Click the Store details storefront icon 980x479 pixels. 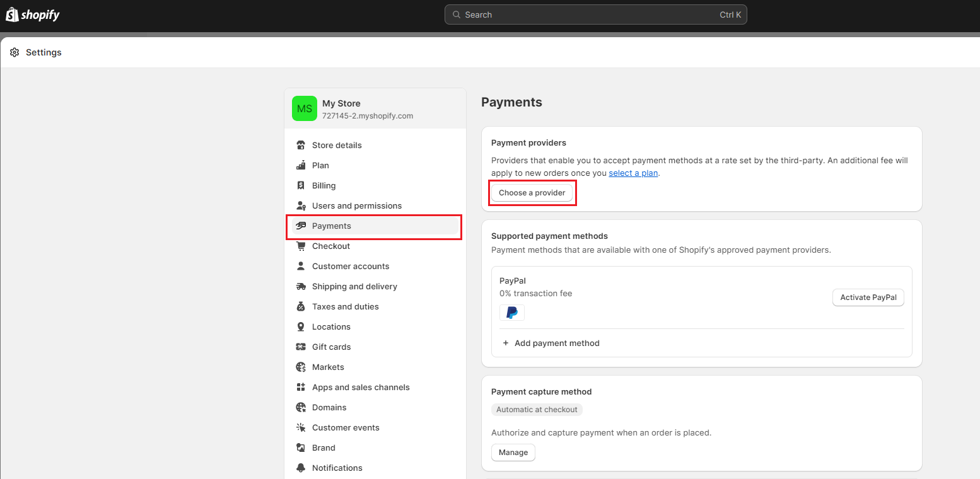(x=301, y=145)
